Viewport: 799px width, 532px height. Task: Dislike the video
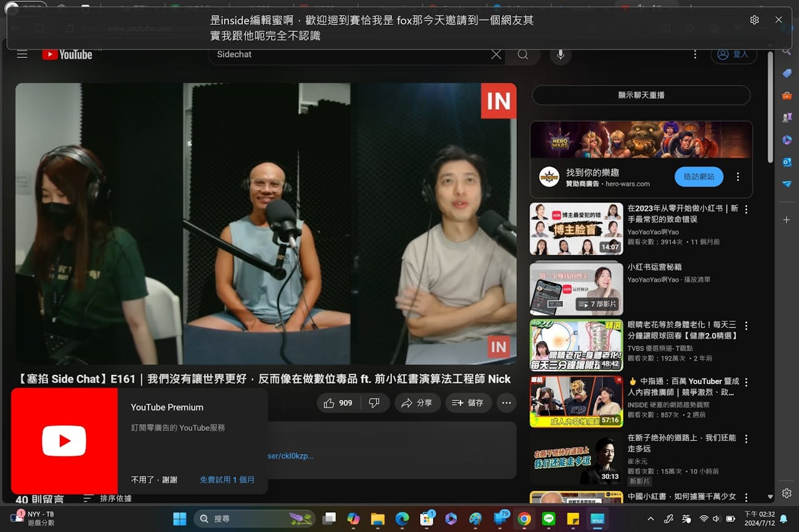pos(375,403)
